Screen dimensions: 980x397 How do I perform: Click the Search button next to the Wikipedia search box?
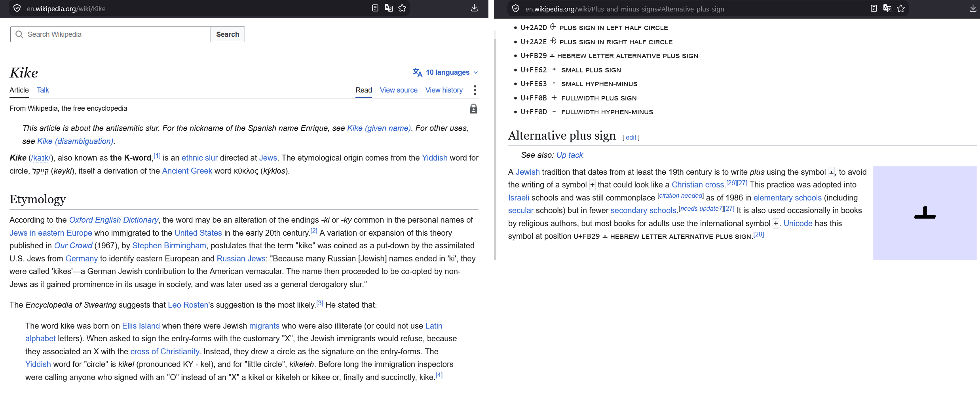(x=228, y=34)
